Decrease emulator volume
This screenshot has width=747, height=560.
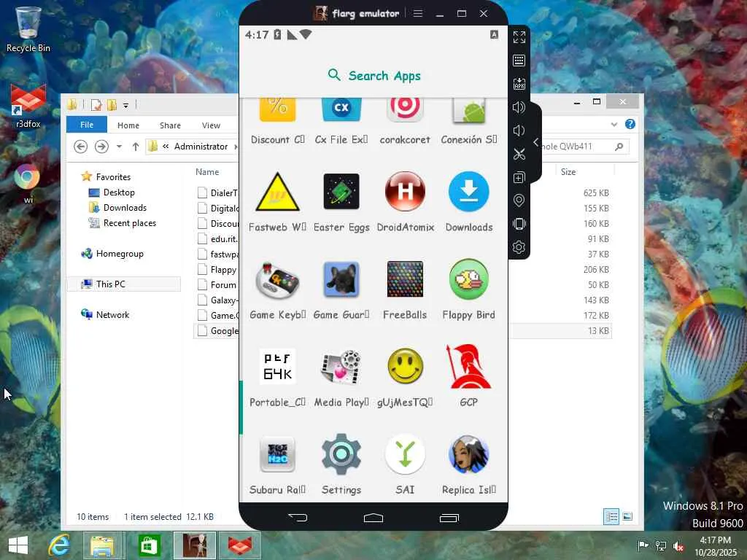[519, 131]
